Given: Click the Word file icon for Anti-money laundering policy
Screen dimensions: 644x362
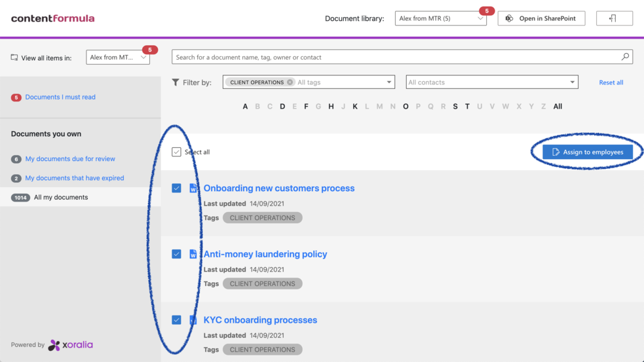Looking at the screenshot, I should [193, 254].
